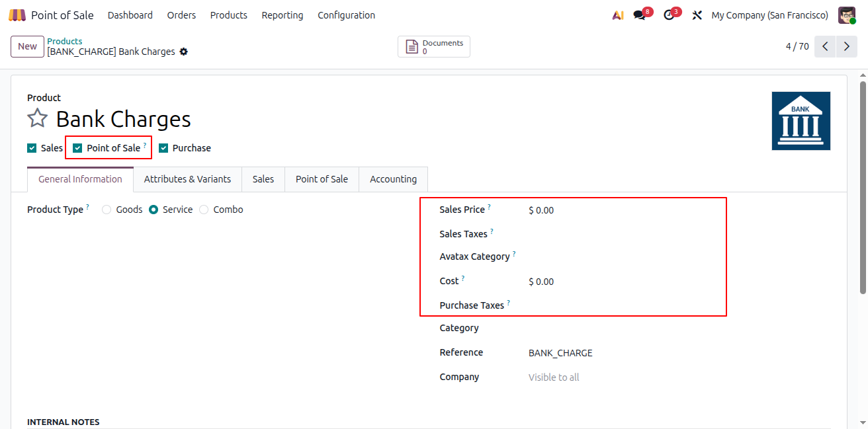Click the user avatar in top bar
Screen dimensions: 868x429
pos(847,15)
